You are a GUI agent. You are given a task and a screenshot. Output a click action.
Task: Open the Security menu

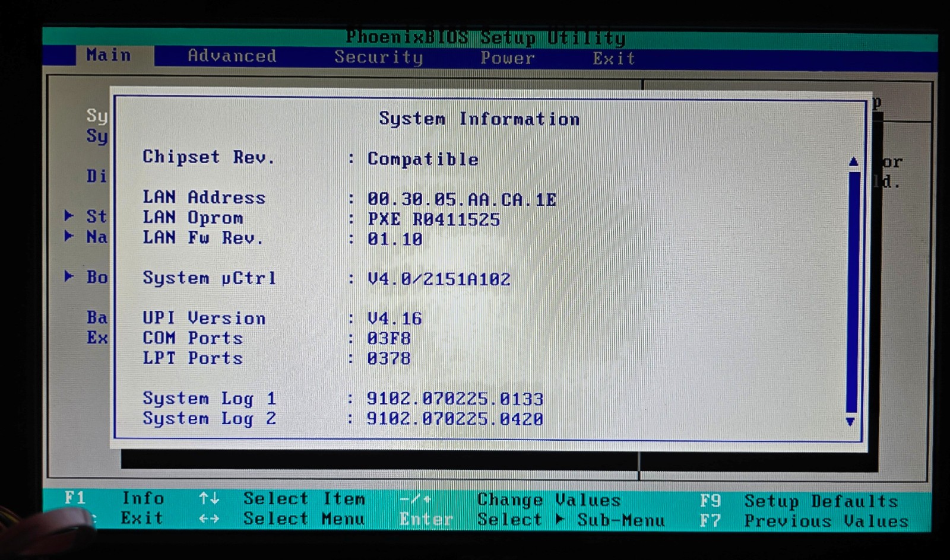(x=379, y=57)
